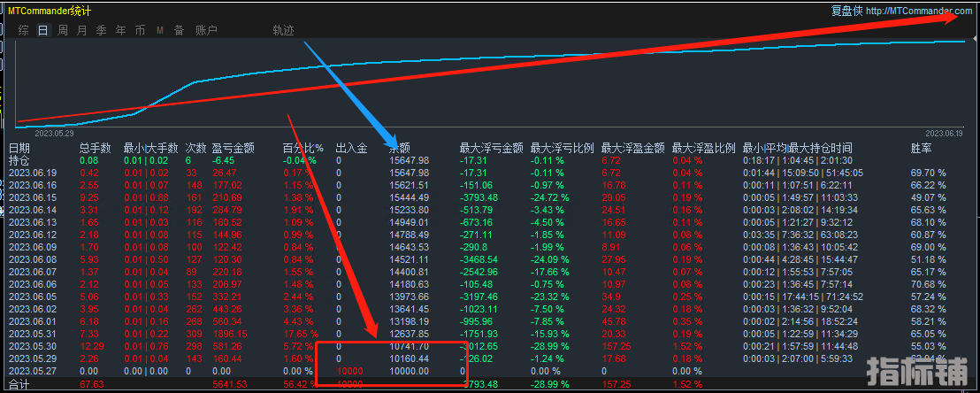
Task: Select the 2023.05.31 date row
Action: click(x=33, y=333)
